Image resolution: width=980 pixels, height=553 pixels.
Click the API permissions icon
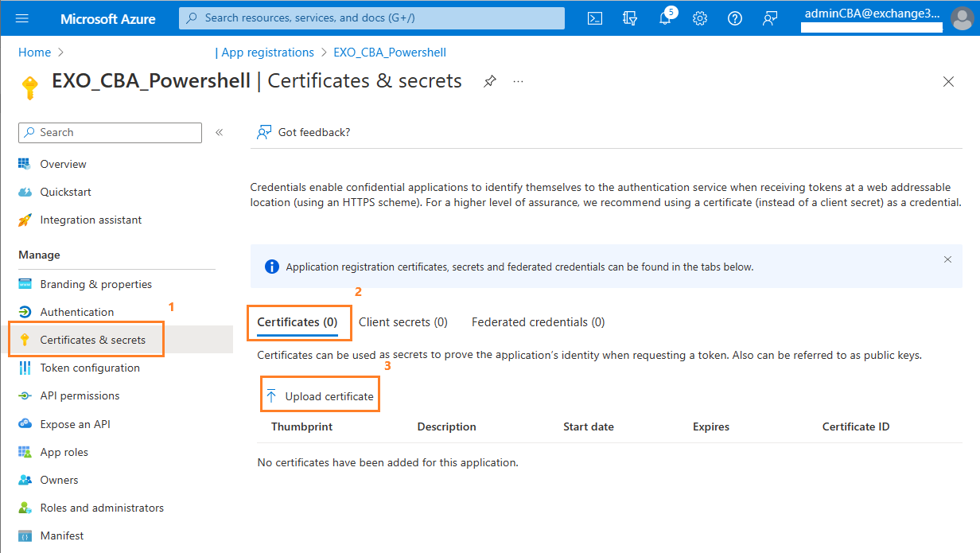tap(25, 395)
